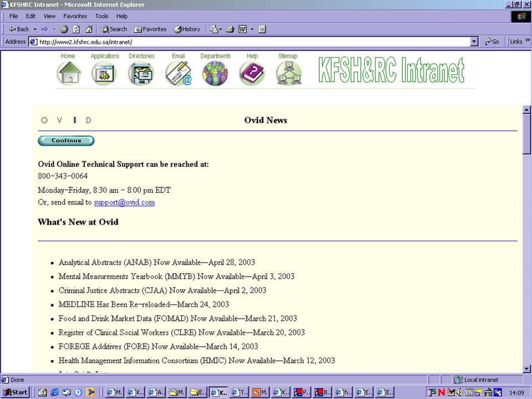Switch to the 'B..' taskbar button
Image resolution: width=532 pixels, height=399 pixels.
323,392
